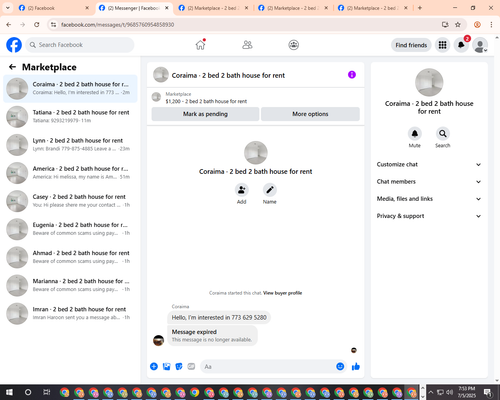Send a thumbs-up like
Screen dimensions: 500x400
[356, 367]
